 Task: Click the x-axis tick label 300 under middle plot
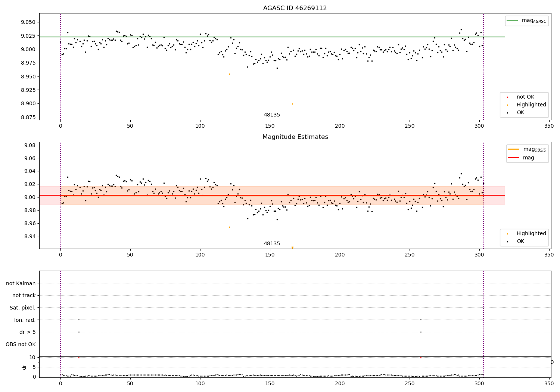(479, 255)
